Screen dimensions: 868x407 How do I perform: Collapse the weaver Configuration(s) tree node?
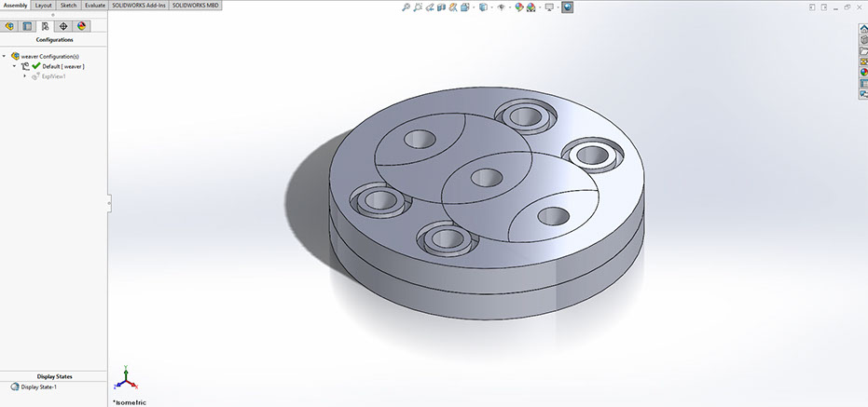[x=5, y=56]
